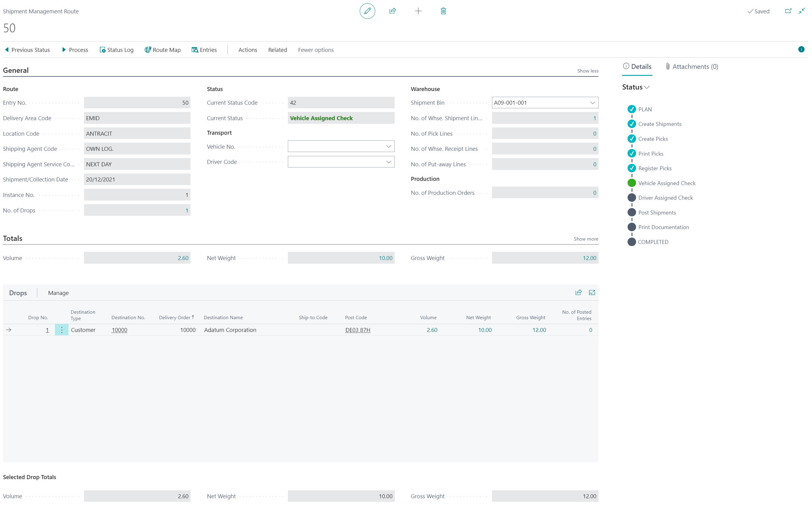Collapse the Status factbox chevron

point(647,87)
